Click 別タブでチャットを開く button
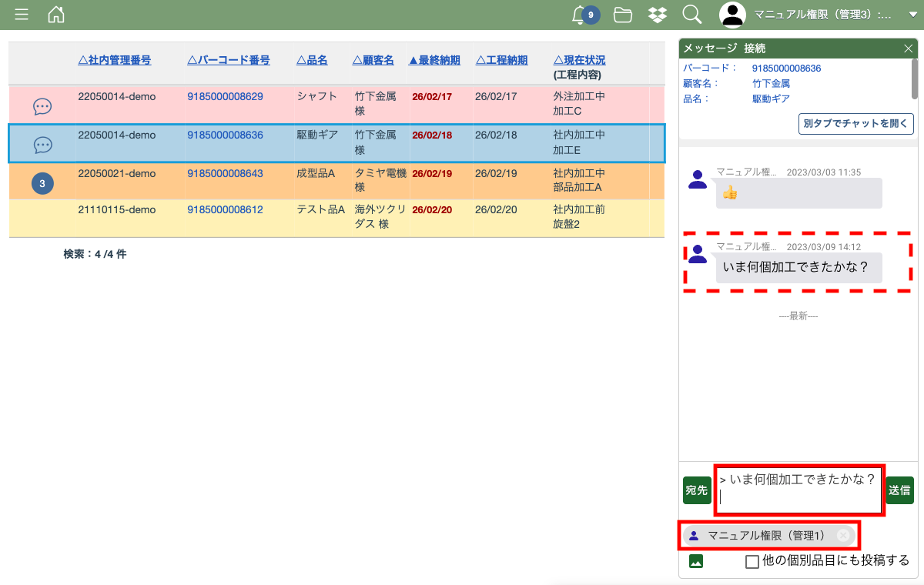 855,123
